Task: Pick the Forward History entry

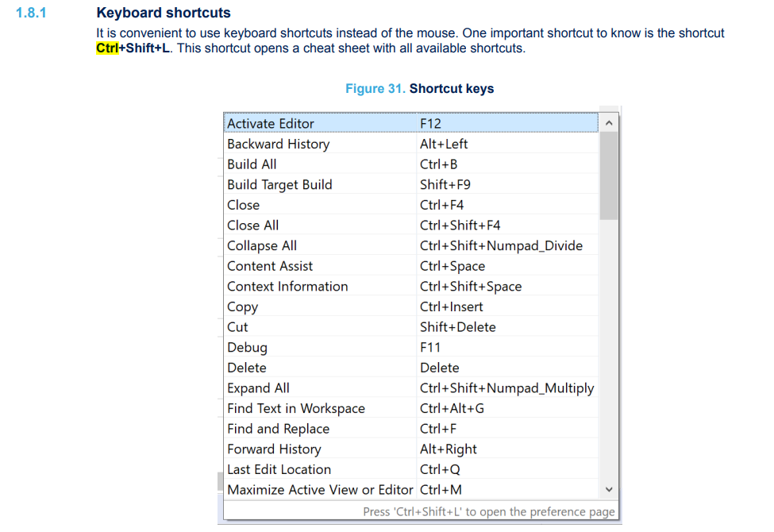Action: [274, 449]
